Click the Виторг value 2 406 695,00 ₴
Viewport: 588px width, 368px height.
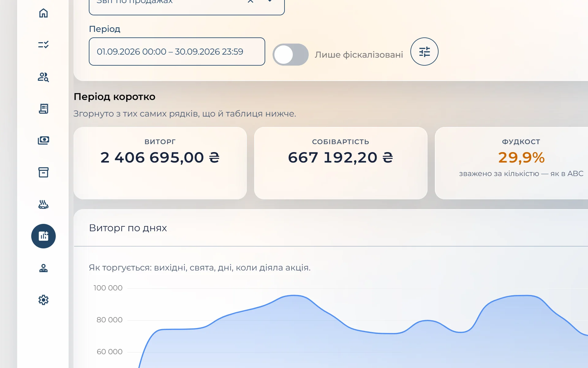click(160, 158)
